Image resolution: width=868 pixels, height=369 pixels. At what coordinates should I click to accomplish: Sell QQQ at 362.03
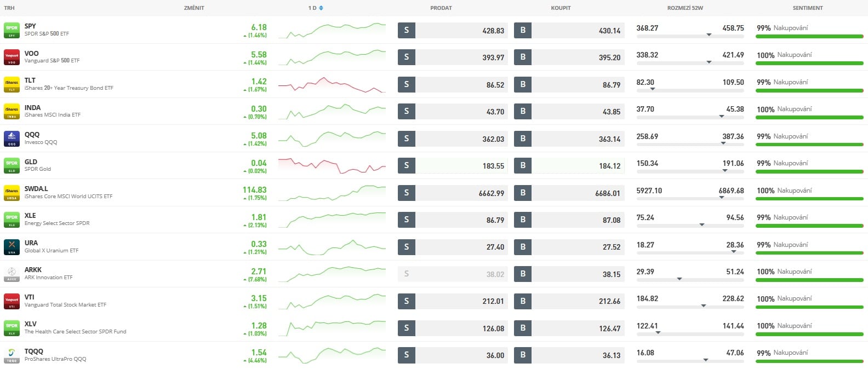pos(453,139)
